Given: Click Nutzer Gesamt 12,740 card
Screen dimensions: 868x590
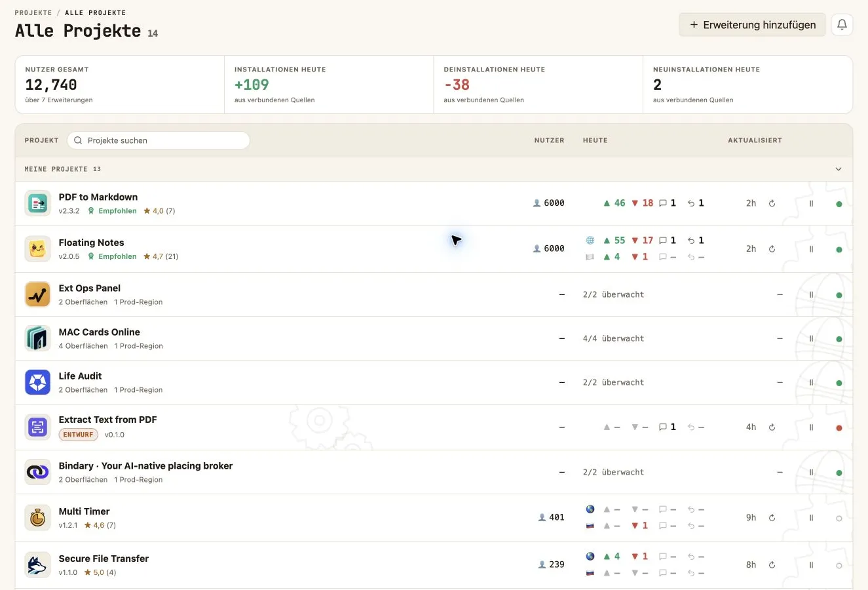Looking at the screenshot, I should (120, 85).
